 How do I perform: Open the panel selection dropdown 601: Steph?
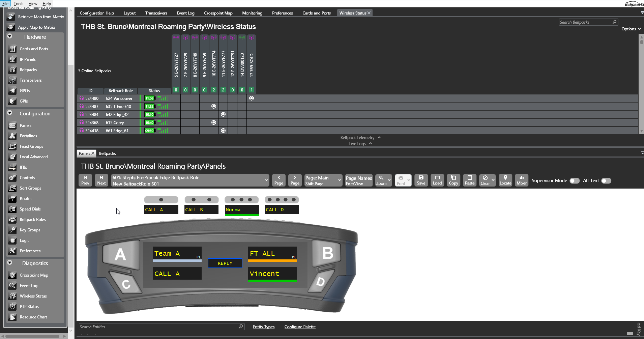tap(190, 180)
